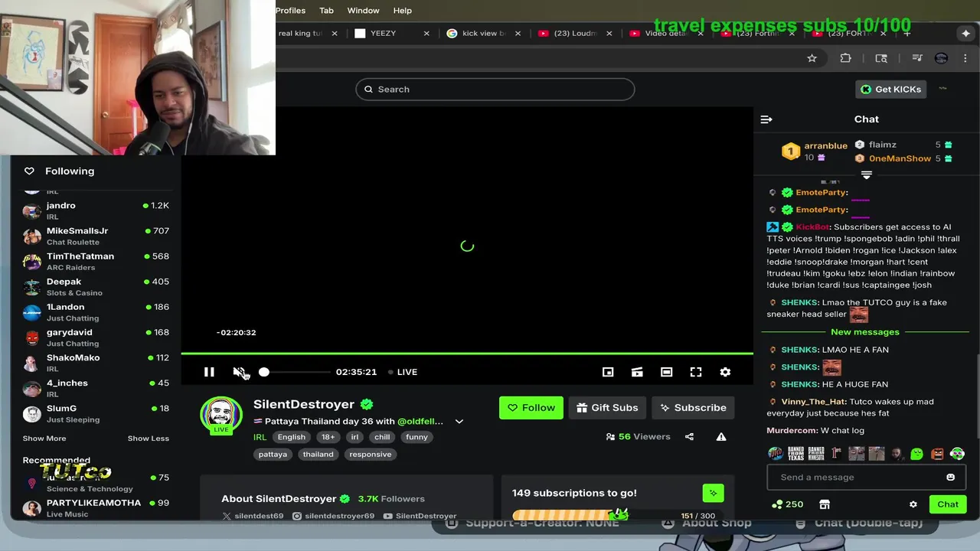The image size is (980, 551).
Task: Click the Kick search field
Action: (495, 90)
